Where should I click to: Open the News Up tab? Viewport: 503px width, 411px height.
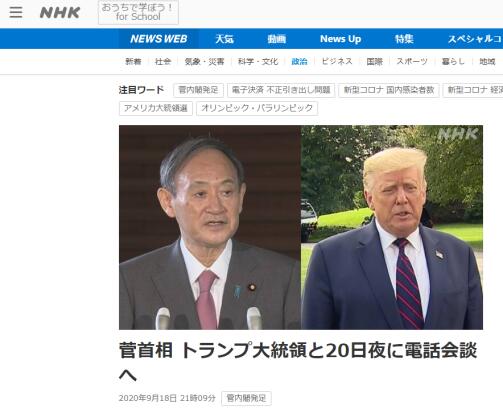(x=340, y=39)
